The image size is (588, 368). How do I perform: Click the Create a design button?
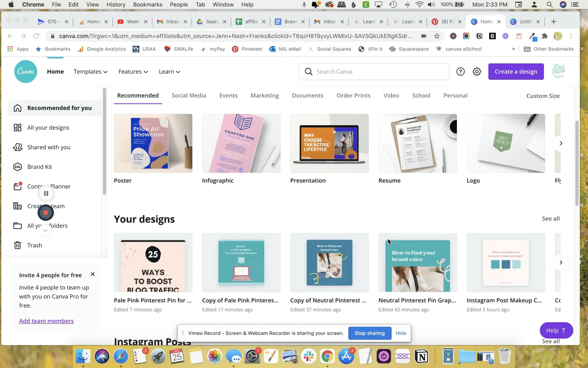(x=516, y=71)
